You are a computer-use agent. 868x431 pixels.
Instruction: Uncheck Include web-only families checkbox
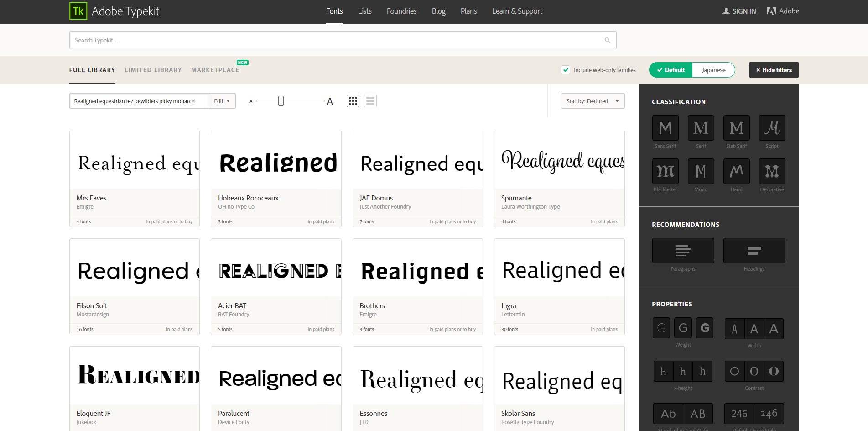(x=566, y=70)
